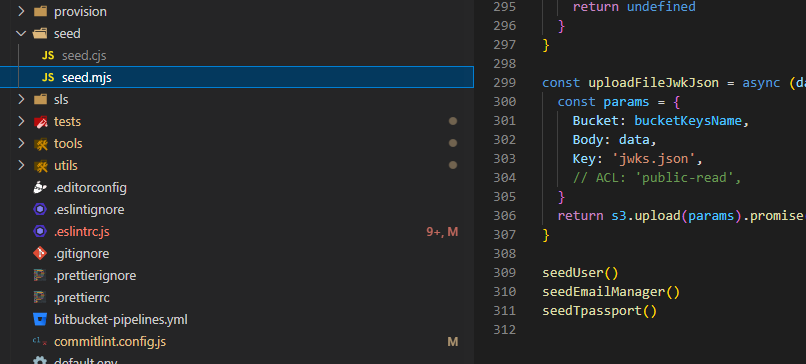Click the sls folder icon
The width and height of the screenshot is (806, 364).
point(40,99)
